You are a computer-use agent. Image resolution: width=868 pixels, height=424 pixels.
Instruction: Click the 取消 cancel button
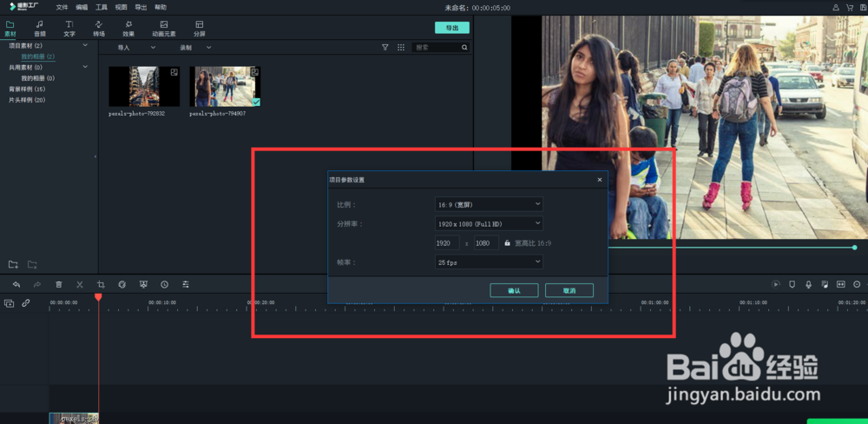(569, 290)
